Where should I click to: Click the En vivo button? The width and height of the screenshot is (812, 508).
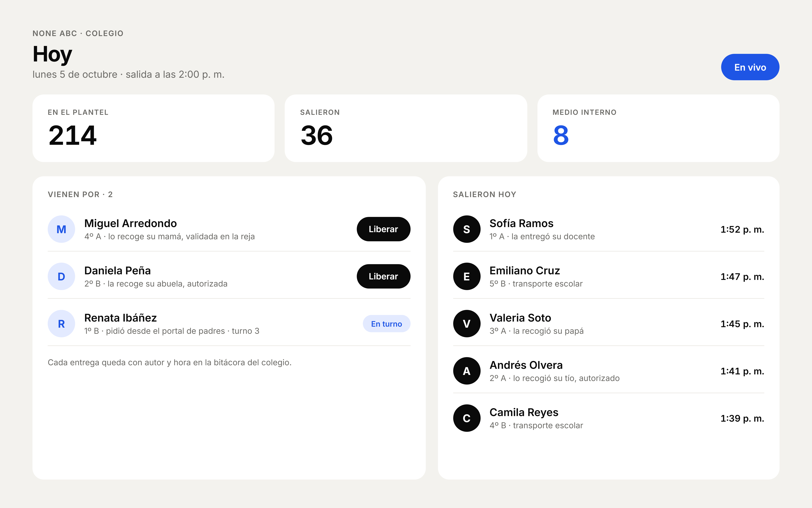750,67
